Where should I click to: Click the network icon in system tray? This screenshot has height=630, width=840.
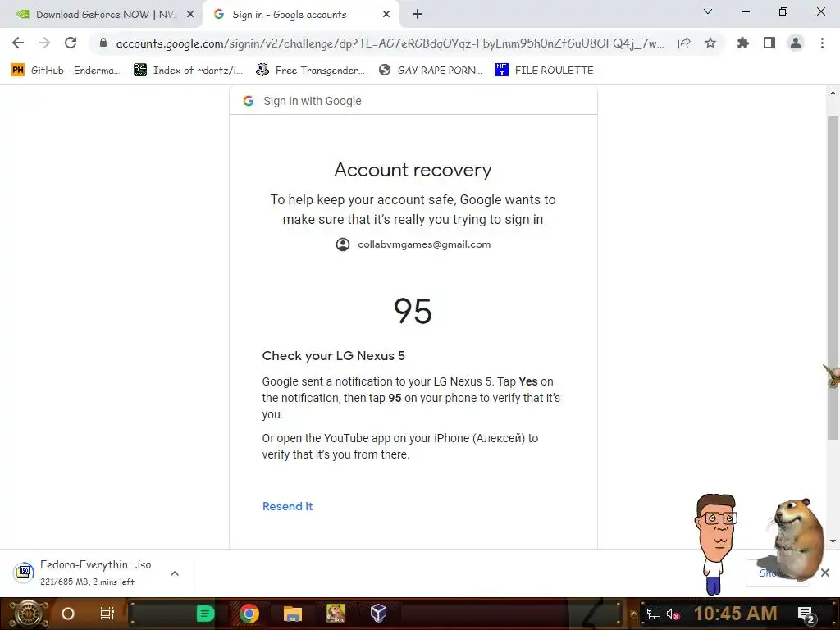coord(654,614)
